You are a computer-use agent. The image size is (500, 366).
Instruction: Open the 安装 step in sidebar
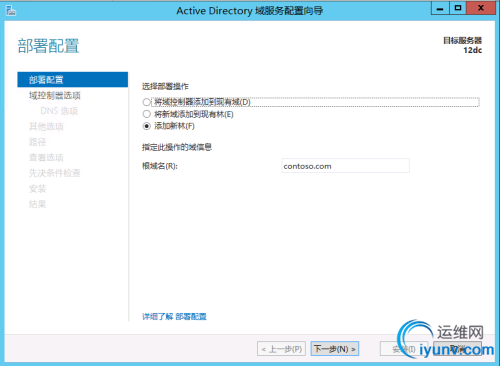tap(37, 189)
